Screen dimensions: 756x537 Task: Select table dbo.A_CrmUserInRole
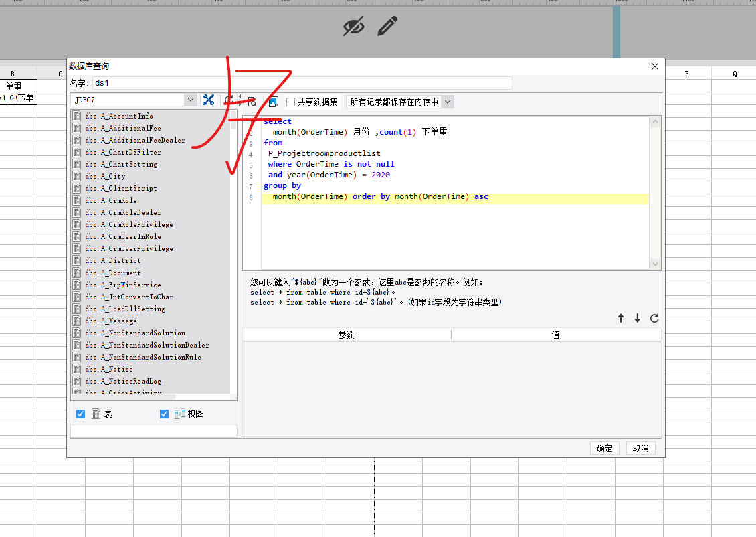(x=123, y=236)
